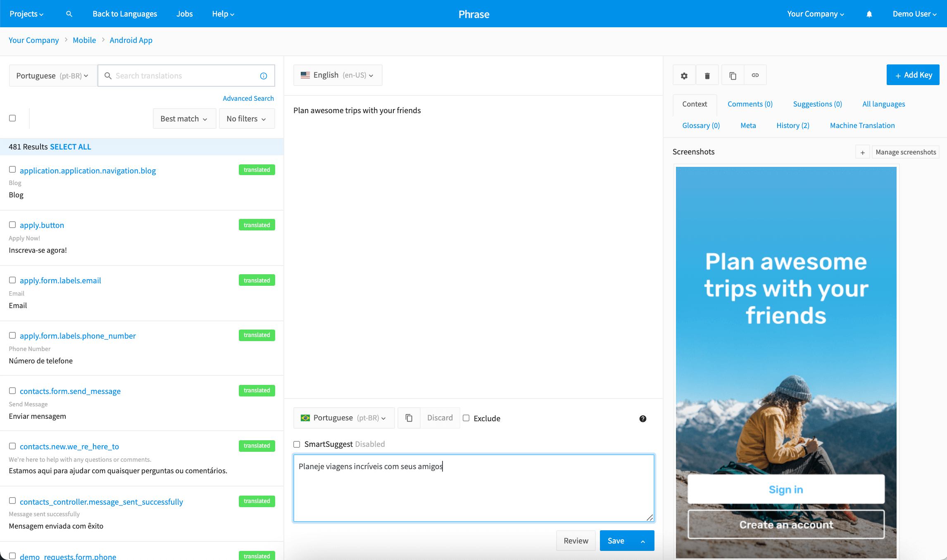Image resolution: width=947 pixels, height=560 pixels.
Task: Select apply.form.labels.phone_number checkbox
Action: (12, 335)
